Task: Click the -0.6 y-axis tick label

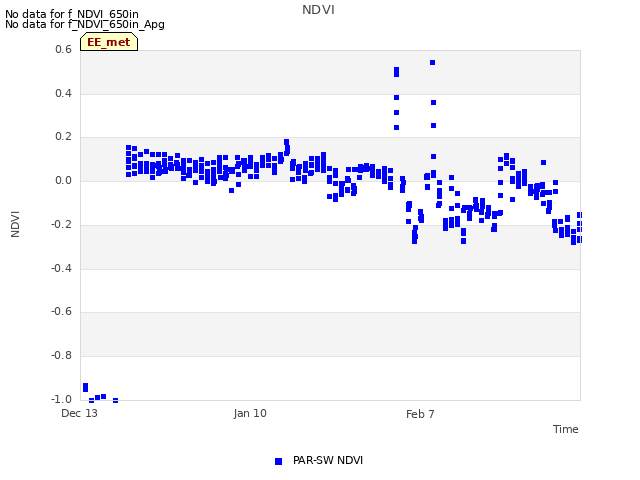Action: tap(61, 312)
